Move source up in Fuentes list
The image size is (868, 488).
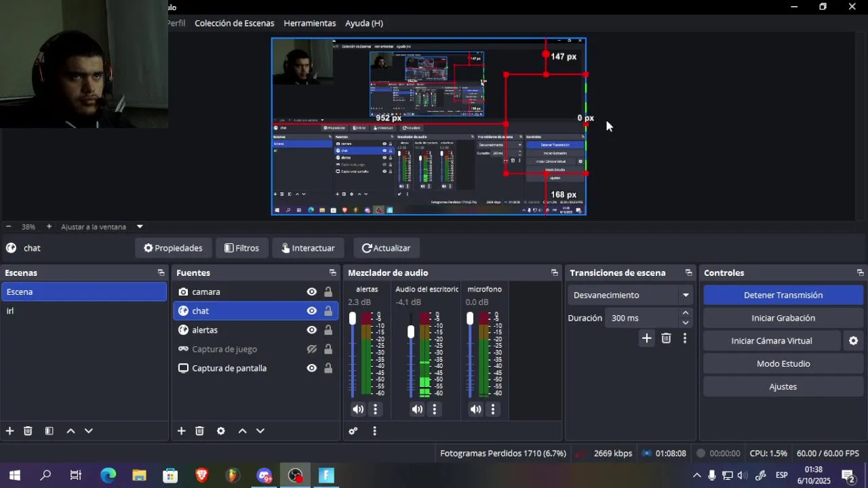242,430
